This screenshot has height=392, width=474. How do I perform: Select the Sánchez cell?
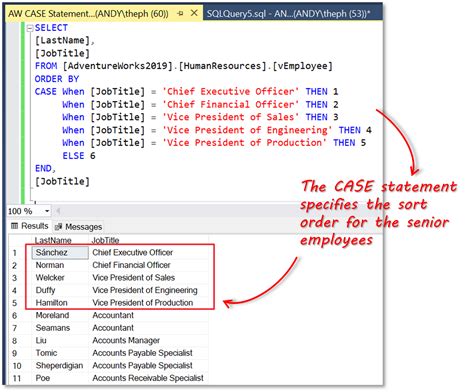(x=60, y=253)
